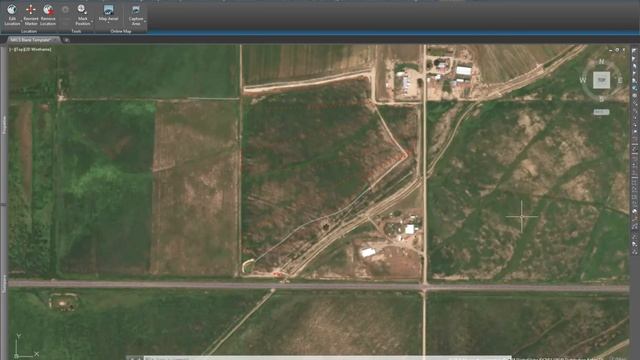This screenshot has height=360, width=640.
Task: Click the Reorient Marker tool
Action: pos(31,15)
